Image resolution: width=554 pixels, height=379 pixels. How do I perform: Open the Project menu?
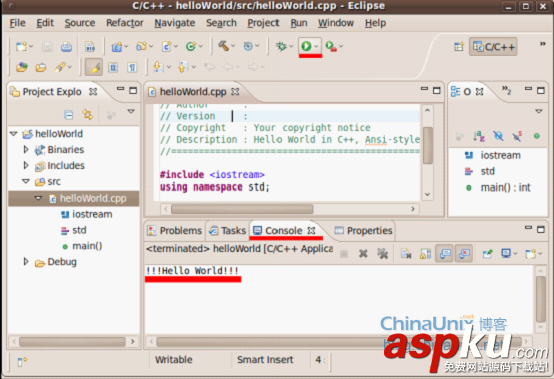point(263,23)
